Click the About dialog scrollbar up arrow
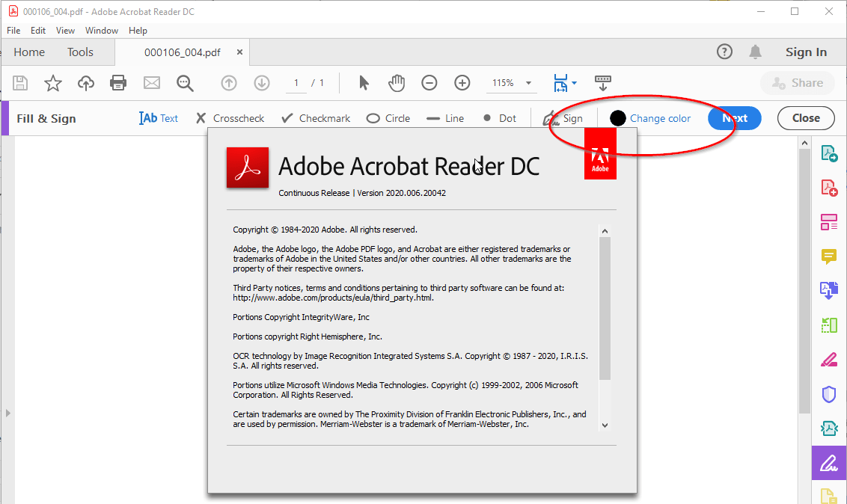The height and width of the screenshot is (504, 847). (605, 231)
